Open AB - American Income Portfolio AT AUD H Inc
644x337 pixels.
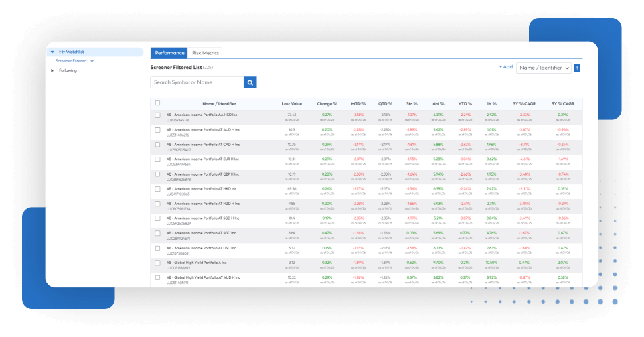click(x=203, y=130)
